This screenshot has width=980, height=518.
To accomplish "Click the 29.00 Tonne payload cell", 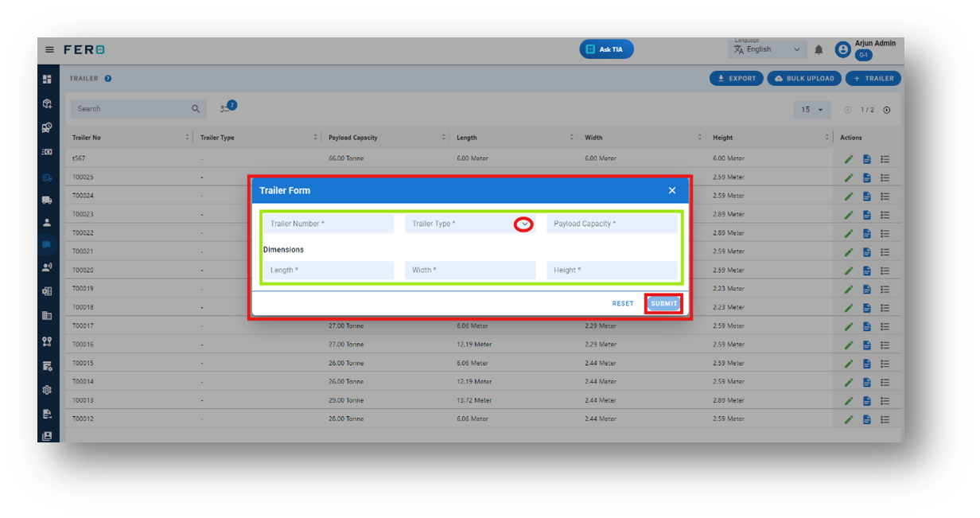I will [x=346, y=400].
